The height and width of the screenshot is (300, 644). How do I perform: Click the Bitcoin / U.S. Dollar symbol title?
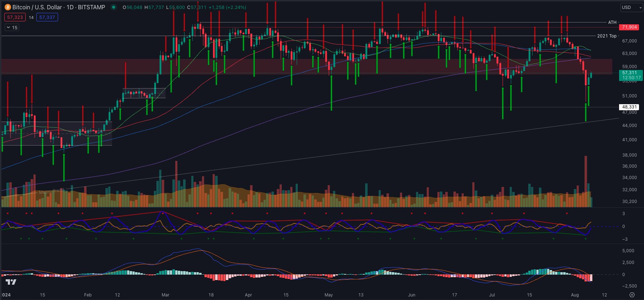(x=58, y=7)
